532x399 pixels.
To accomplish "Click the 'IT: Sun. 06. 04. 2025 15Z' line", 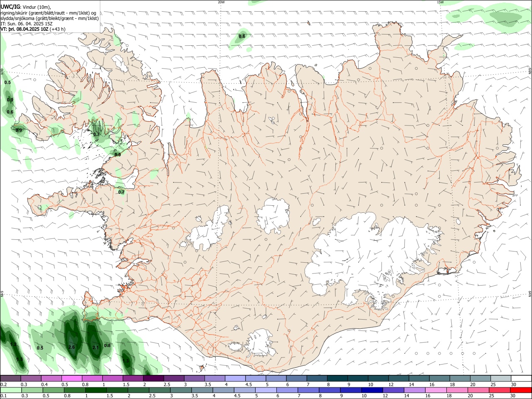I will click(27, 24).
